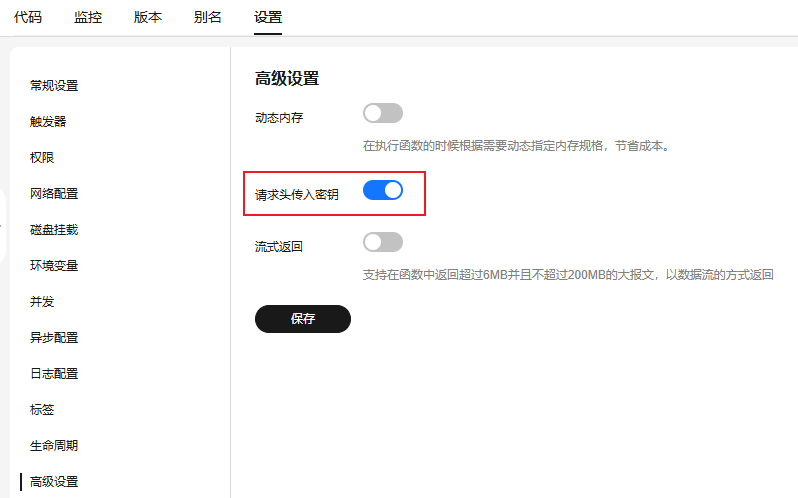This screenshot has height=498, width=798.
Task: Click the 设置 tab
Action: (x=268, y=17)
